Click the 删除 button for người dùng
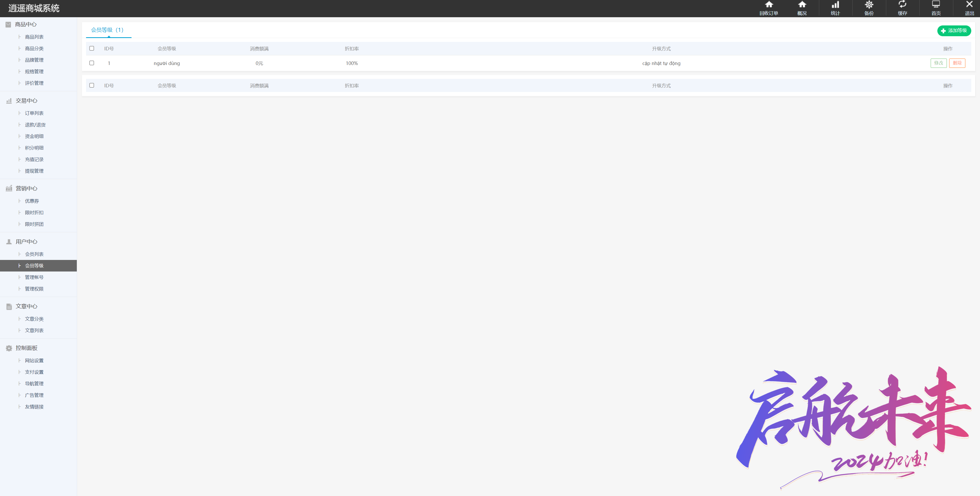The image size is (980, 496). tap(957, 63)
